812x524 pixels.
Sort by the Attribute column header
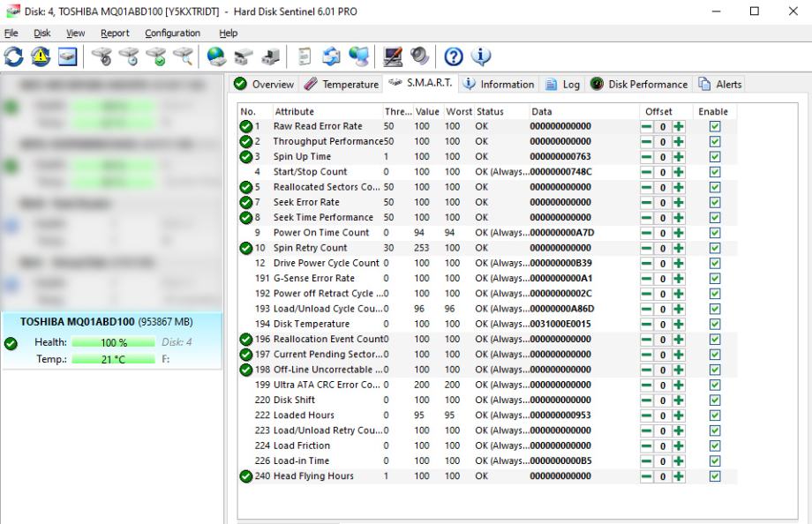click(x=294, y=111)
